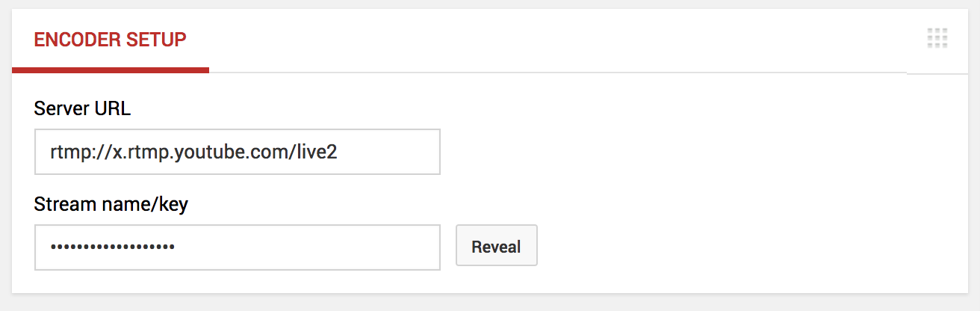Click the "Stream name/key" label text
The height and width of the screenshot is (311, 980).
point(111,203)
